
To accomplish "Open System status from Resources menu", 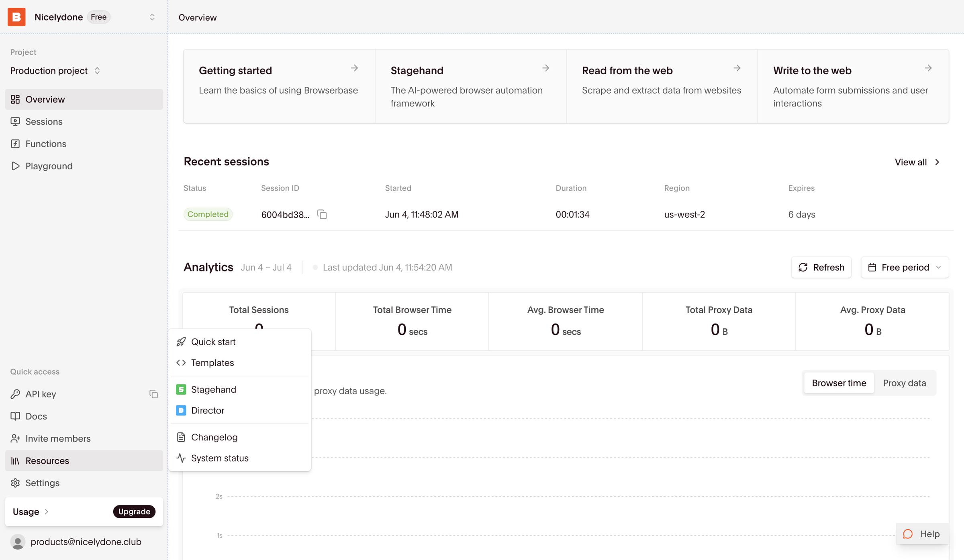I will [x=240, y=458].
